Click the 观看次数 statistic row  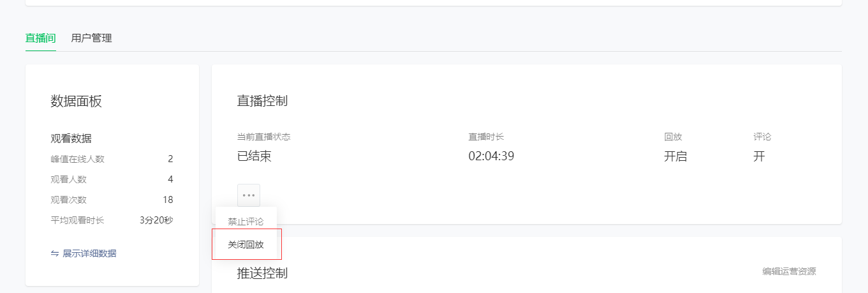(x=112, y=200)
